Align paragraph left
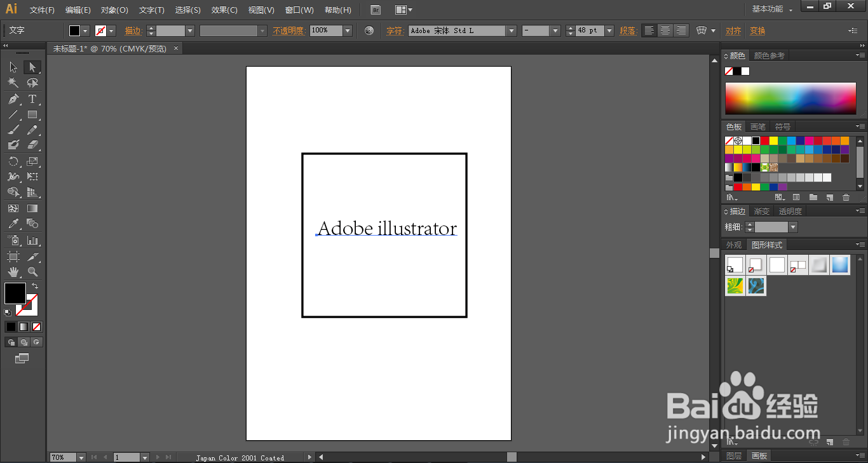Viewport: 868px width, 463px height. point(649,30)
